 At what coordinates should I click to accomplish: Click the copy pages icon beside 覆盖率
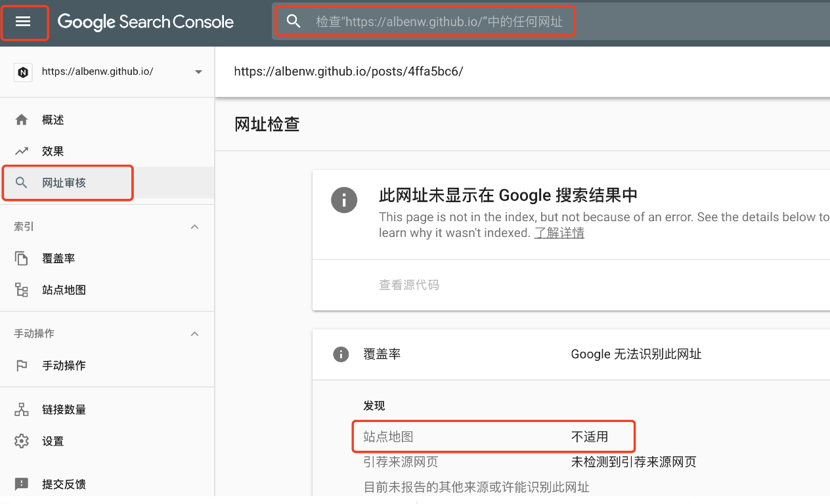click(x=22, y=259)
